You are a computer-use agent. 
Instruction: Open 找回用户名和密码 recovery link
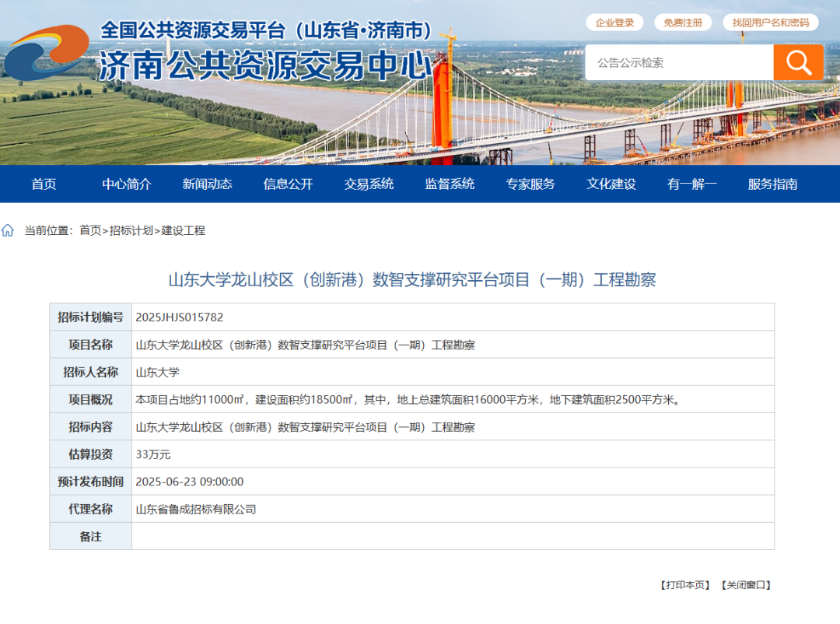(770, 23)
